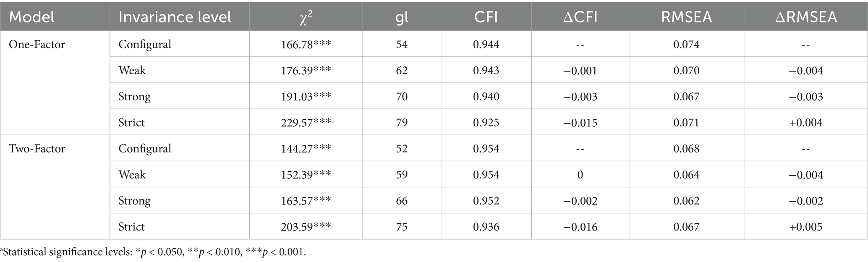Click the Model column header
This screenshot has height=262, width=868.
point(32,17)
